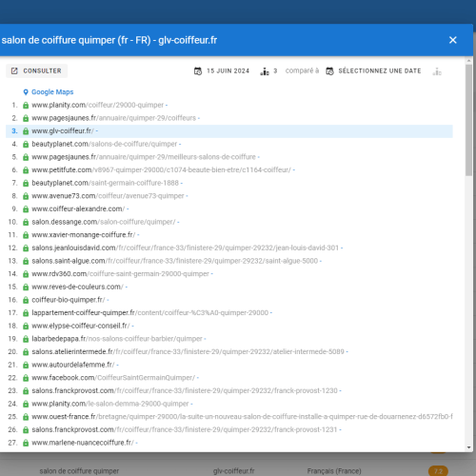This screenshot has width=476, height=476.
Task: Click the Google Maps pin icon
Action: [x=26, y=92]
